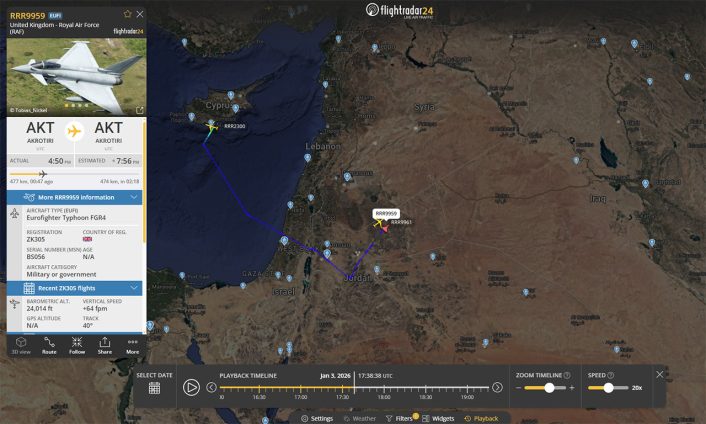Image resolution: width=706 pixels, height=424 pixels.
Task: Favorite RRR9959 with the star icon
Action: tap(127, 14)
